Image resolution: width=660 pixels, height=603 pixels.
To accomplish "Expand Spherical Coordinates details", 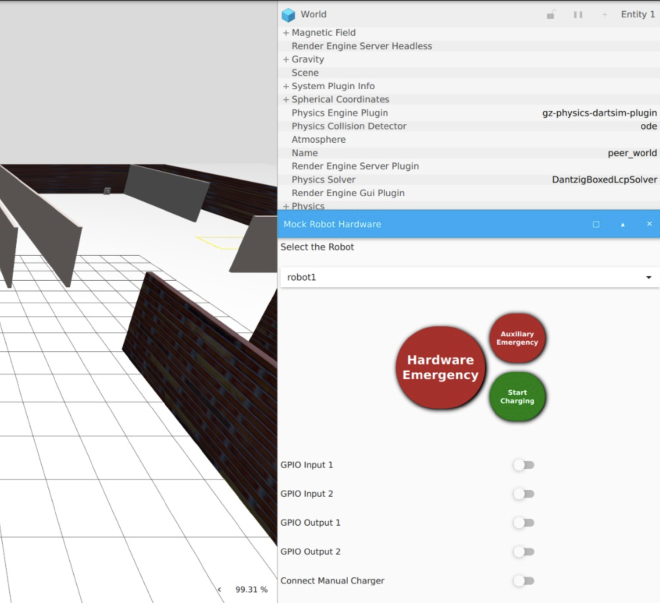I will [x=286, y=100].
